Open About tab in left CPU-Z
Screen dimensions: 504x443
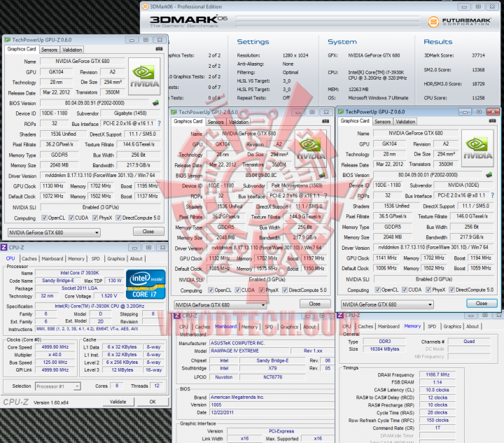point(136,259)
